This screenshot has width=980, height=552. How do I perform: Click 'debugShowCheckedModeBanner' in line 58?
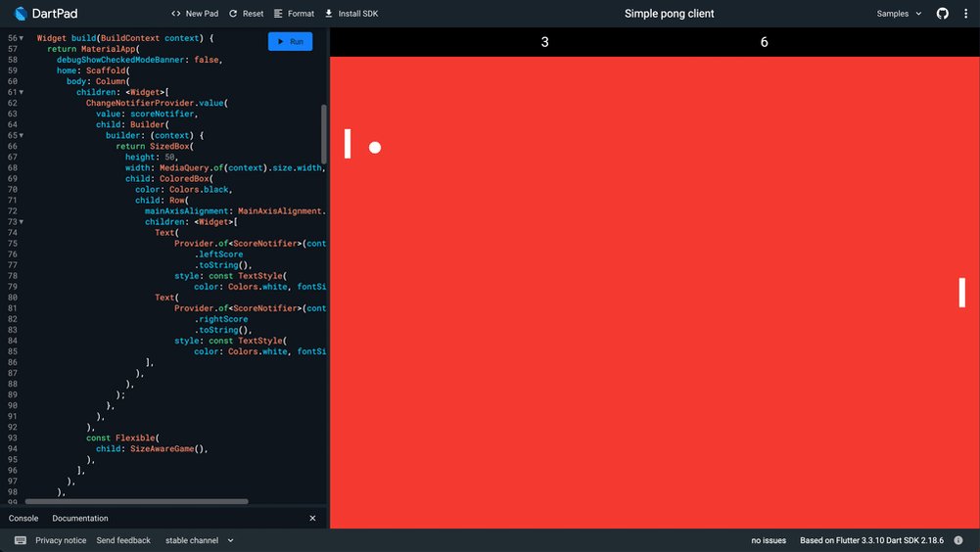pos(120,60)
